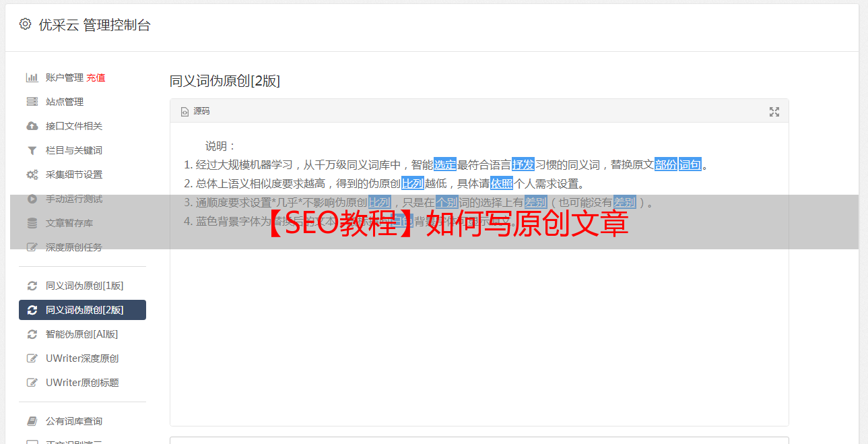This screenshot has height=444, width=868.
Task: Open the UWriter原创标题 menu entry
Action: (x=82, y=383)
